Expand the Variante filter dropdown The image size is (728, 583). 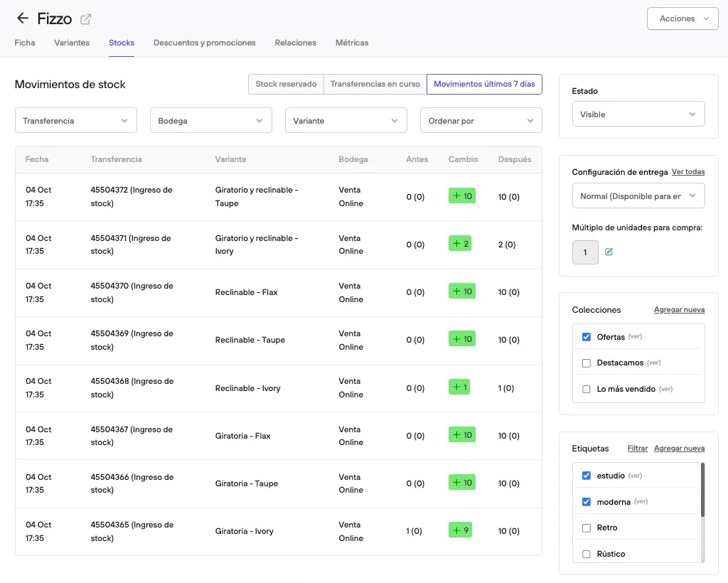click(346, 121)
